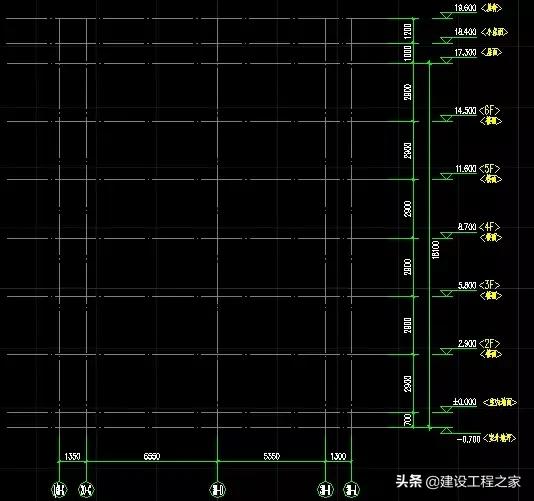
Task: Click the elevation triangle marker at 8.700
Action: coord(446,235)
